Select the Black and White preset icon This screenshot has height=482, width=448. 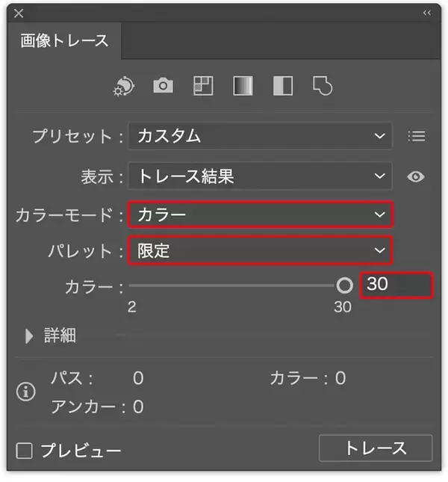tap(283, 86)
